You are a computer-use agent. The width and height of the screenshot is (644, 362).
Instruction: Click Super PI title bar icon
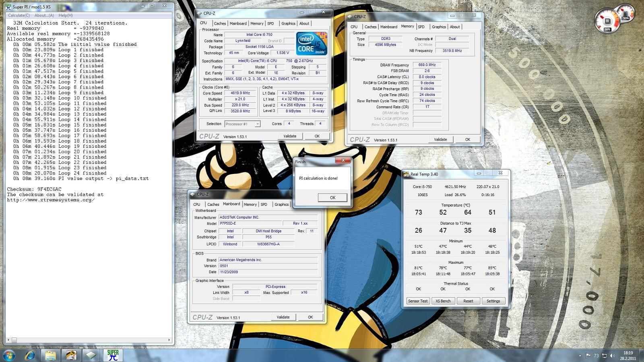click(8, 7)
